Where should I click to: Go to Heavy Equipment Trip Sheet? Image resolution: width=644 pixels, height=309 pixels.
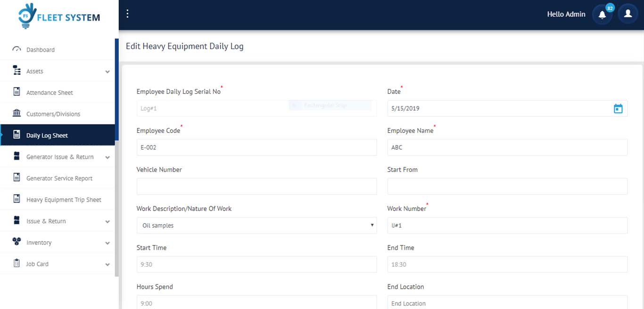pos(64,200)
